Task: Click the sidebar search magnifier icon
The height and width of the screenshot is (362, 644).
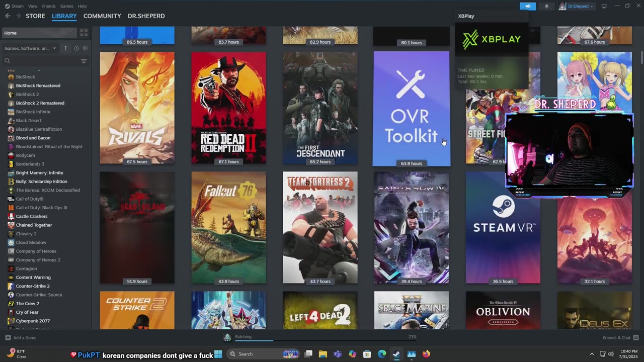Action: coord(8,61)
